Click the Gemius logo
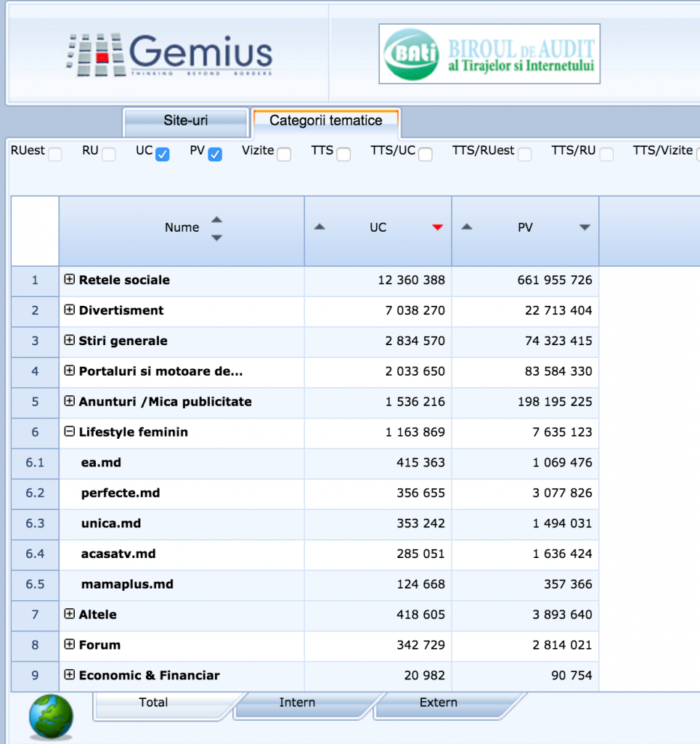Image resolution: width=700 pixels, height=744 pixels. (169, 55)
